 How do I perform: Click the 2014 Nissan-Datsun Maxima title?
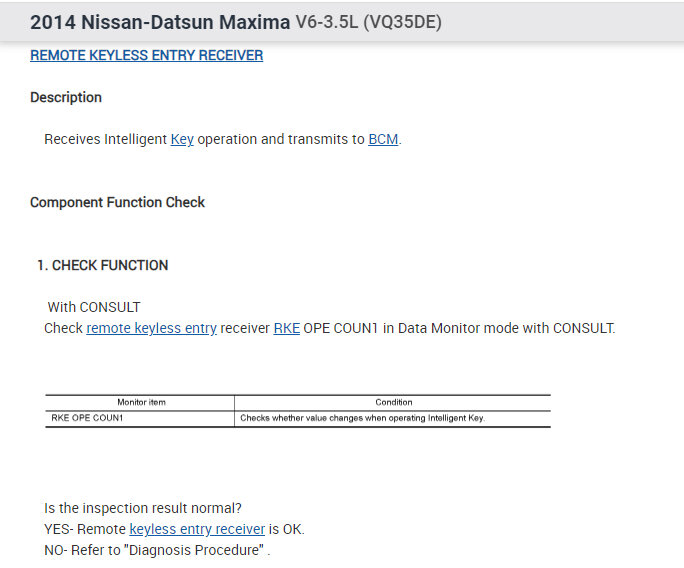[x=160, y=22]
